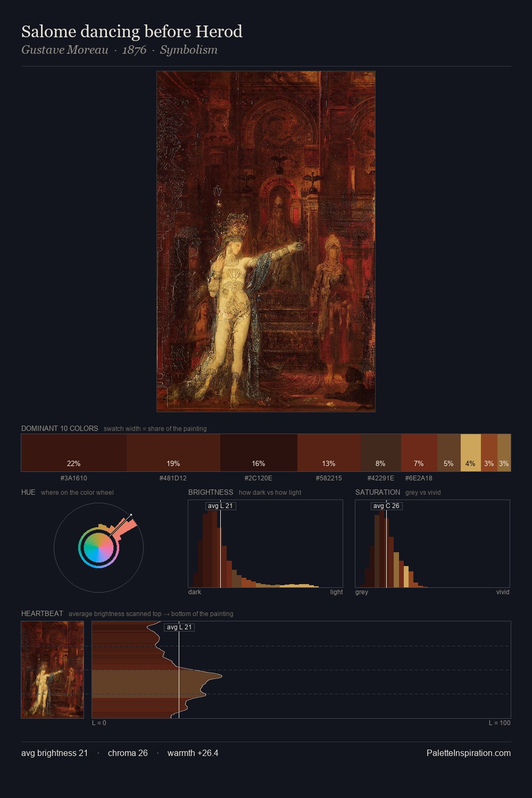Select the last 3% tan swatch
Screen dimensions: 532x798
(x=504, y=453)
